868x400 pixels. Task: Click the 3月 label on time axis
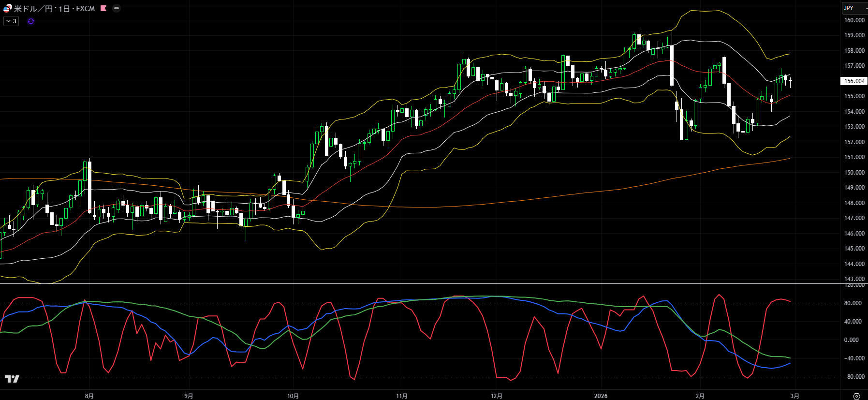pyautogui.click(x=794, y=396)
